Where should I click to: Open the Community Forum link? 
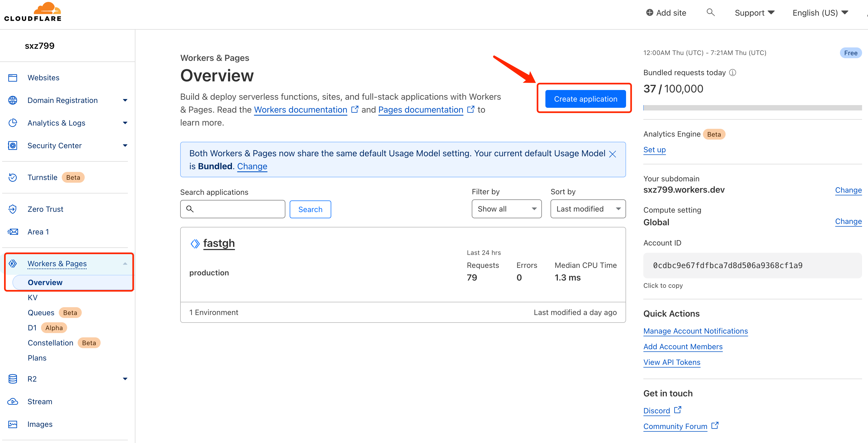click(675, 426)
